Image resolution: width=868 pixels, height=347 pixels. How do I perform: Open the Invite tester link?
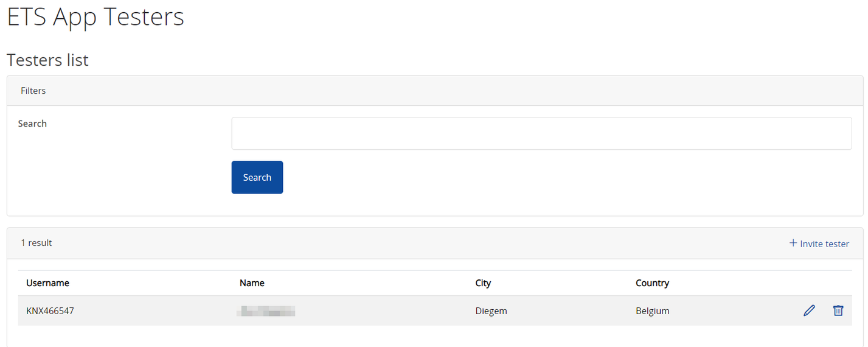coord(819,244)
